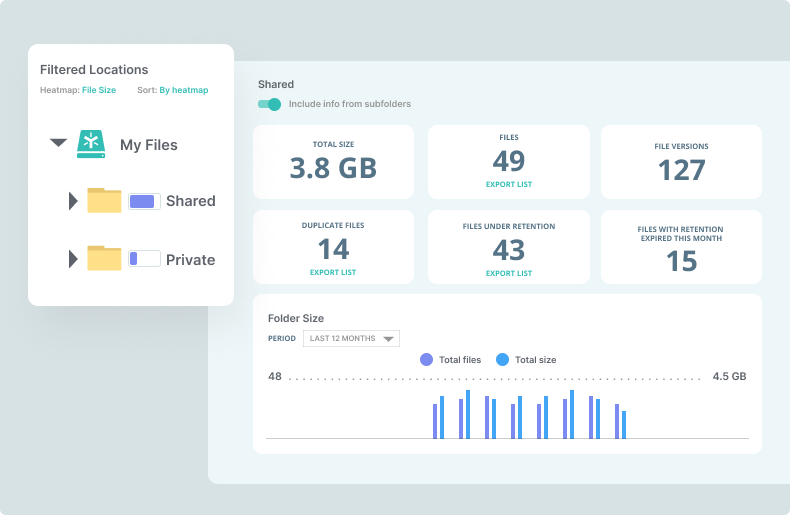Screen dimensions: 790x515
Task: Toggle Include info from subfolders switch
Action: tap(269, 104)
